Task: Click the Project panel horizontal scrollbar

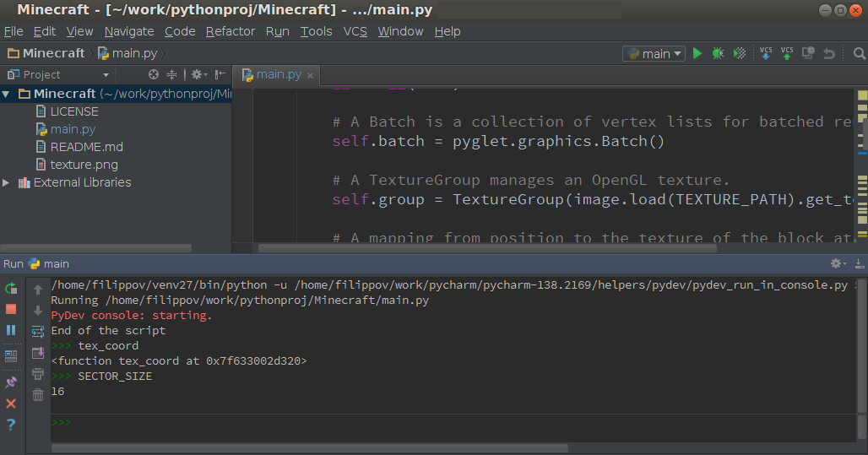Action: [x=96, y=248]
